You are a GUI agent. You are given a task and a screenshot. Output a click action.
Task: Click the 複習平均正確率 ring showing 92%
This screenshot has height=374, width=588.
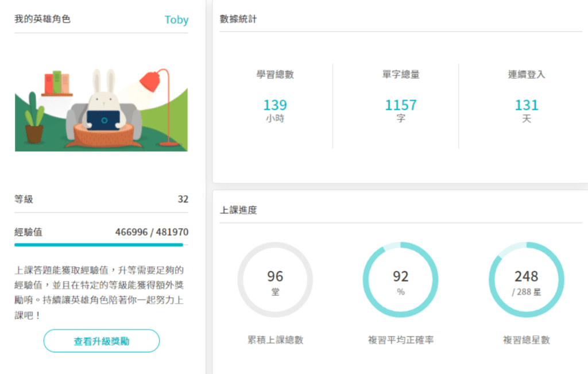(400, 280)
